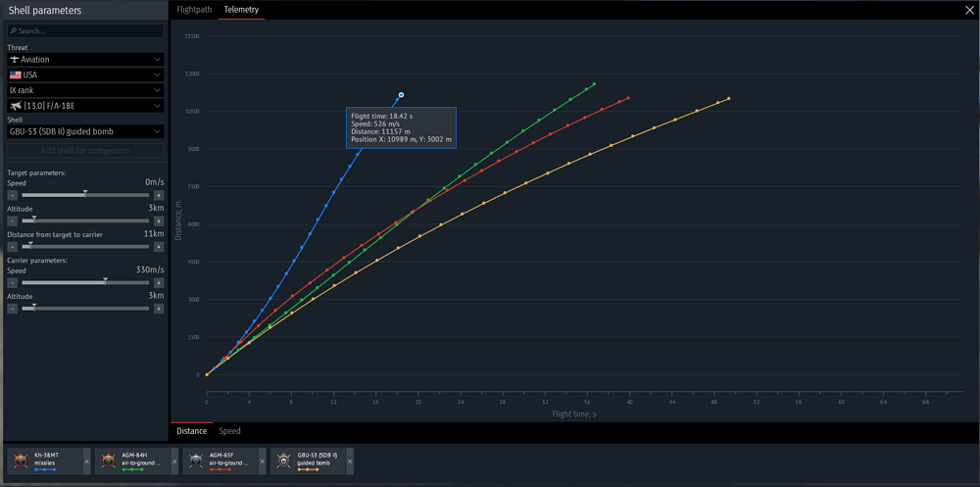980x487 pixels.
Task: Remove Kh-38MT from comparison list
Action: point(86,462)
